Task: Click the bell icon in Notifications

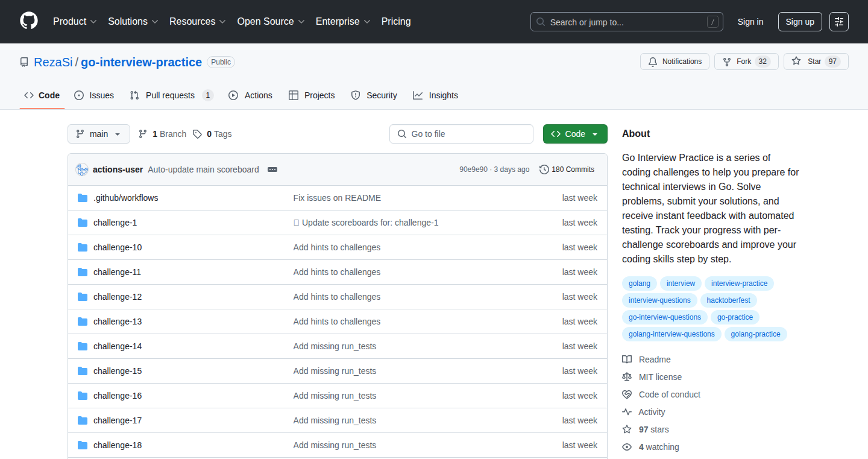Action: 653,62
